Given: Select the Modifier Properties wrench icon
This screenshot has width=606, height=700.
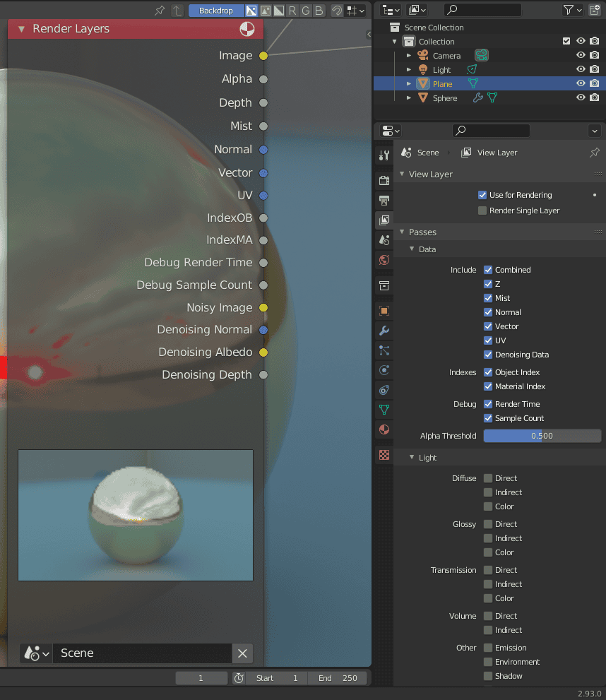Looking at the screenshot, I should [384, 330].
